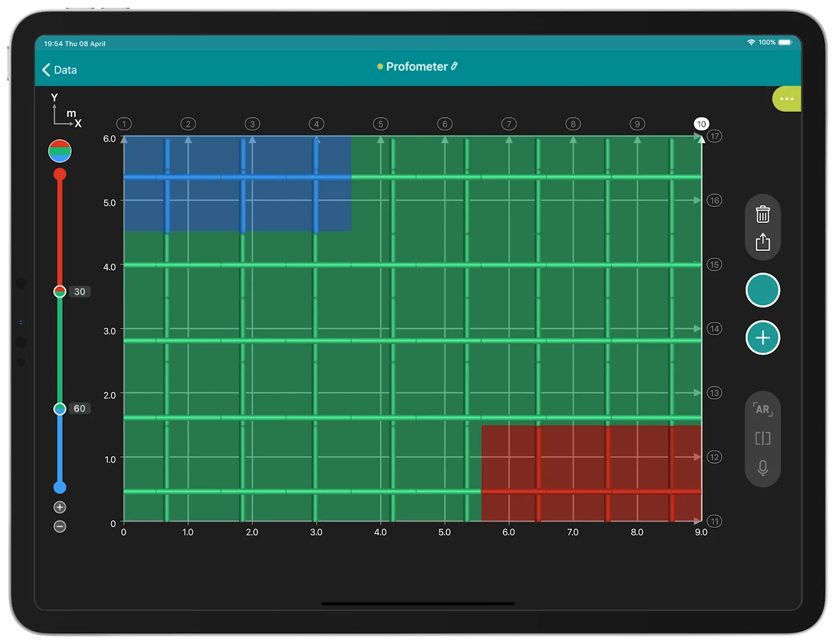835x644 pixels.
Task: Tap the round plus add button
Action: pos(763,338)
